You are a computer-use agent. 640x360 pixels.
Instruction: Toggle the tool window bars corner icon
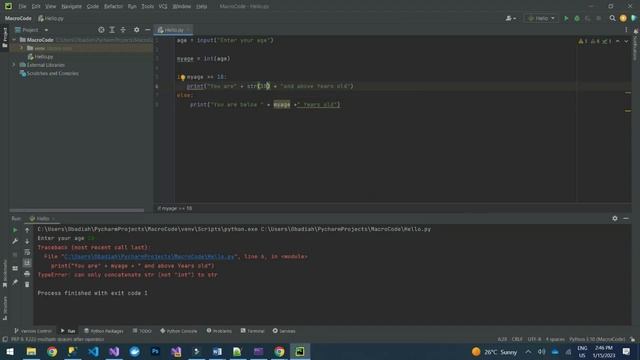click(5, 339)
